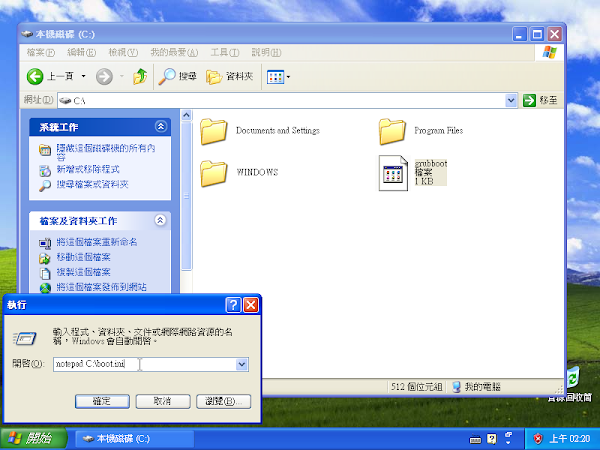Image resolution: width=600 pixels, height=450 pixels.
Task: Go up one folder level icon
Action: [x=140, y=77]
